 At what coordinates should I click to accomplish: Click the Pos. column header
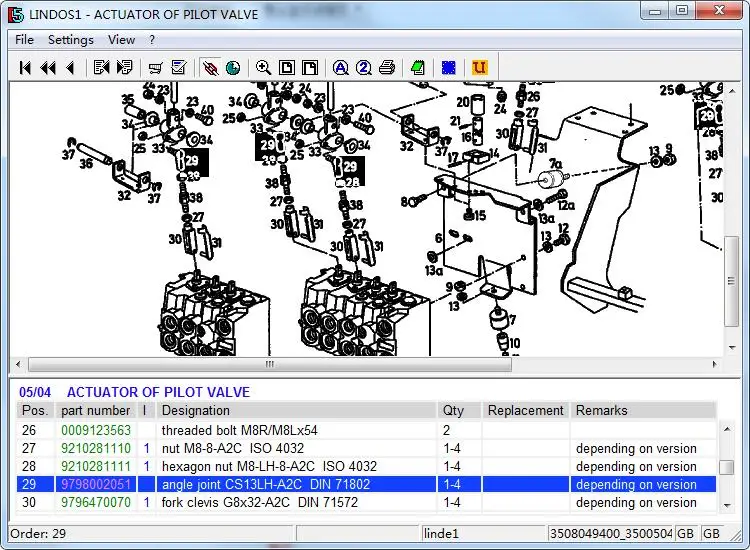tap(35, 410)
